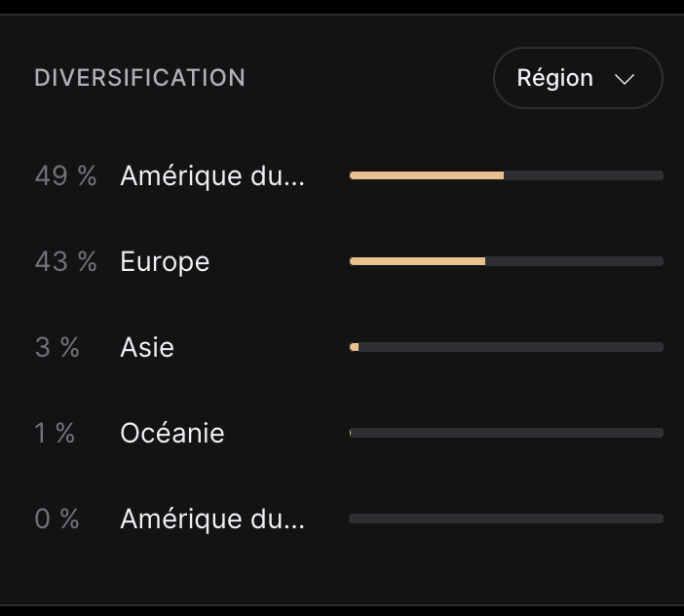Viewport: 684px width, 616px height.
Task: Click the 1 % percentage value
Action: (x=56, y=433)
